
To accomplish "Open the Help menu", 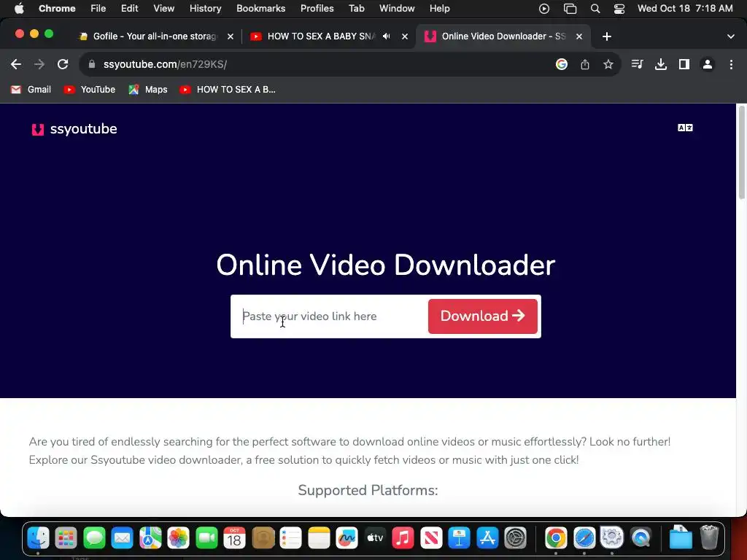I will [439, 9].
